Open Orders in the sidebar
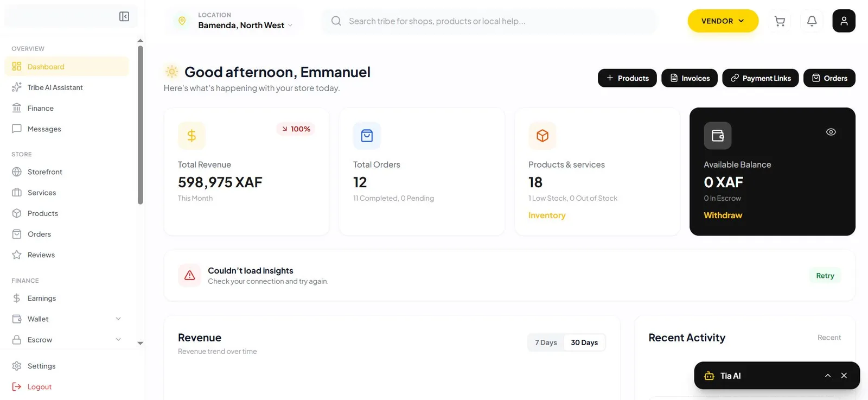 coord(67,234)
